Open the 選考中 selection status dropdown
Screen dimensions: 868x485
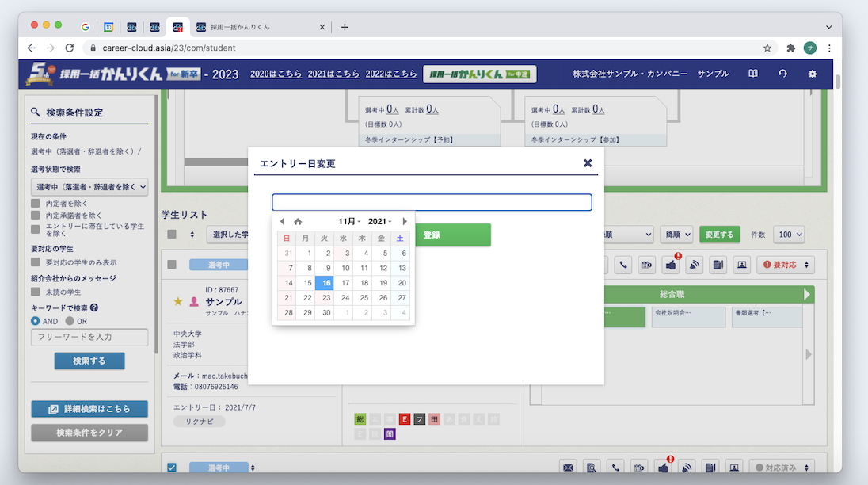[89, 187]
